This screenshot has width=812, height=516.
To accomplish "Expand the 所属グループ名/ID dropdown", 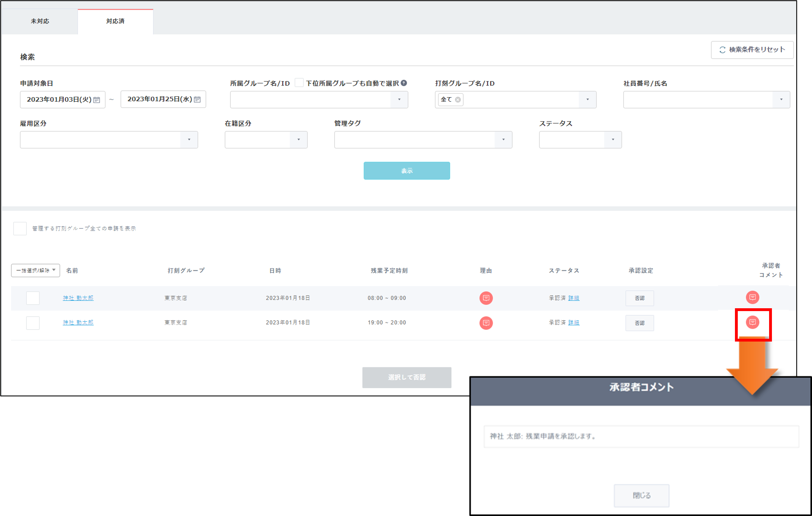I will [399, 99].
